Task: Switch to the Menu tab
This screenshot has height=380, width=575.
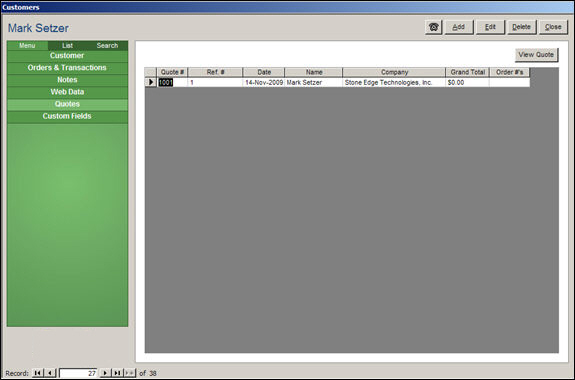Action: pos(27,45)
